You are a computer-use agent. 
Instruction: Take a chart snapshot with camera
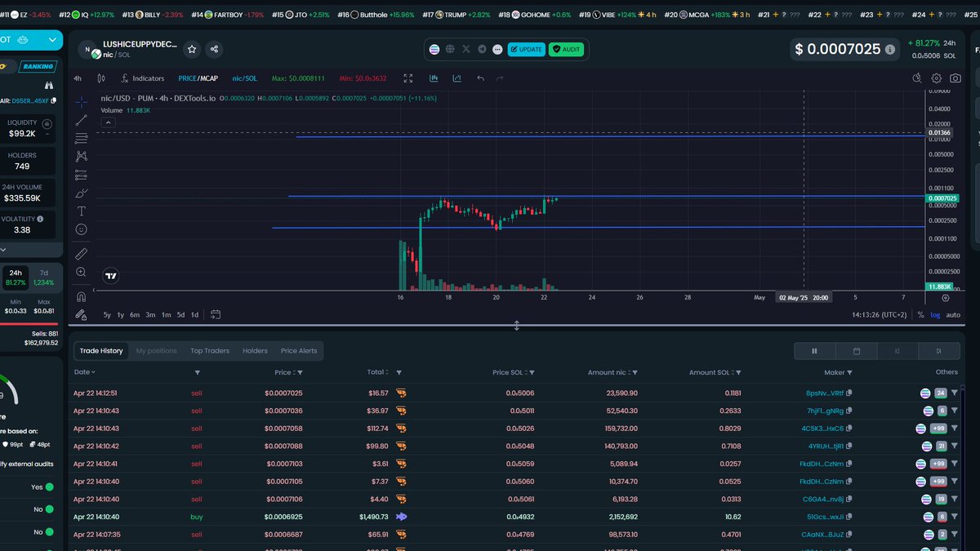[955, 78]
